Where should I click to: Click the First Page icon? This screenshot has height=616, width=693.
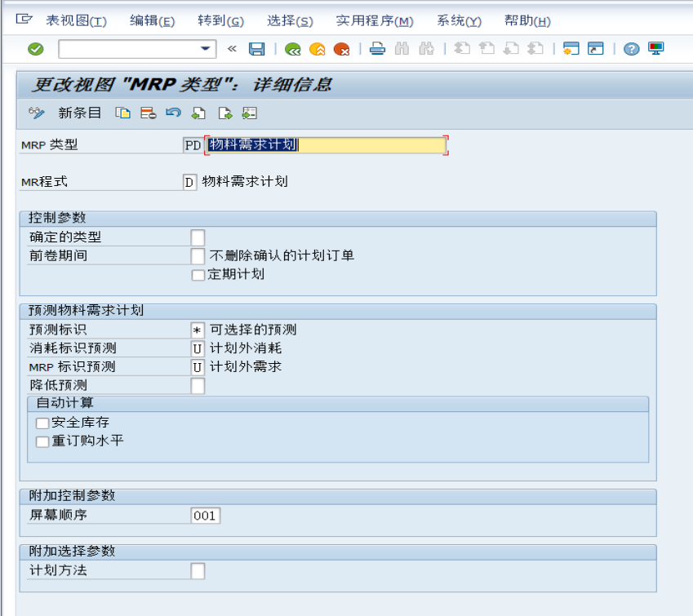[x=462, y=49]
